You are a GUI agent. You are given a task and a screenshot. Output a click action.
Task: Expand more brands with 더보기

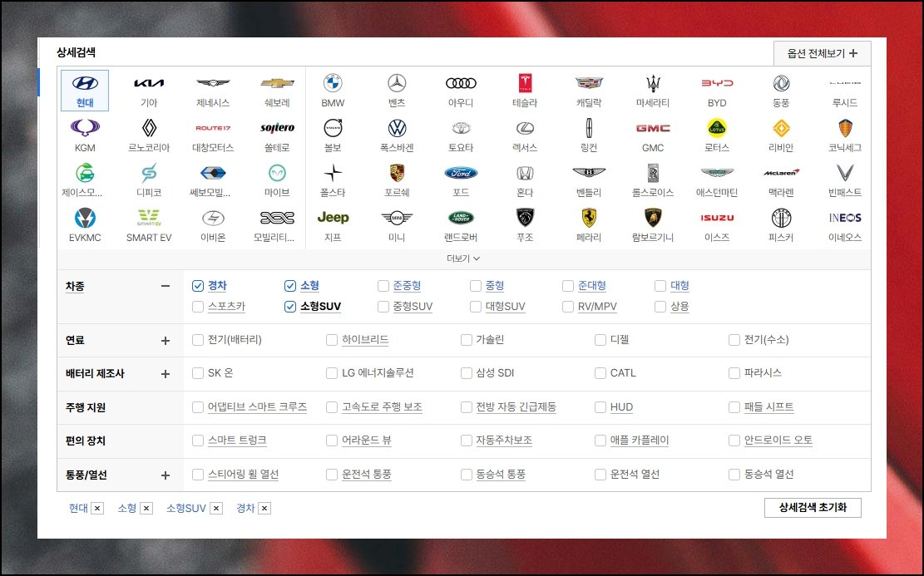point(463,258)
